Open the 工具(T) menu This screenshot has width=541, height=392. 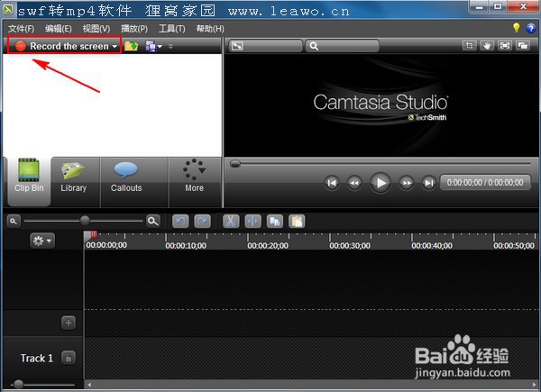click(172, 29)
